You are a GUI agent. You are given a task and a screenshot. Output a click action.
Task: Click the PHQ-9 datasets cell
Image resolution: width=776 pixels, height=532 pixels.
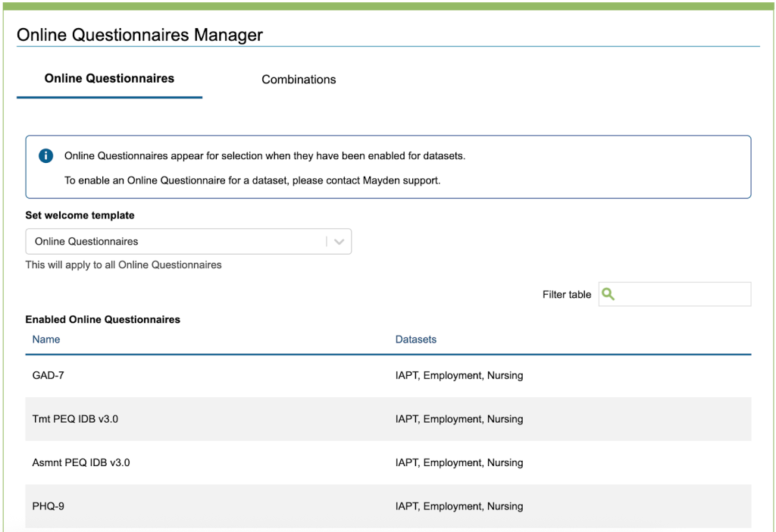[x=459, y=506]
